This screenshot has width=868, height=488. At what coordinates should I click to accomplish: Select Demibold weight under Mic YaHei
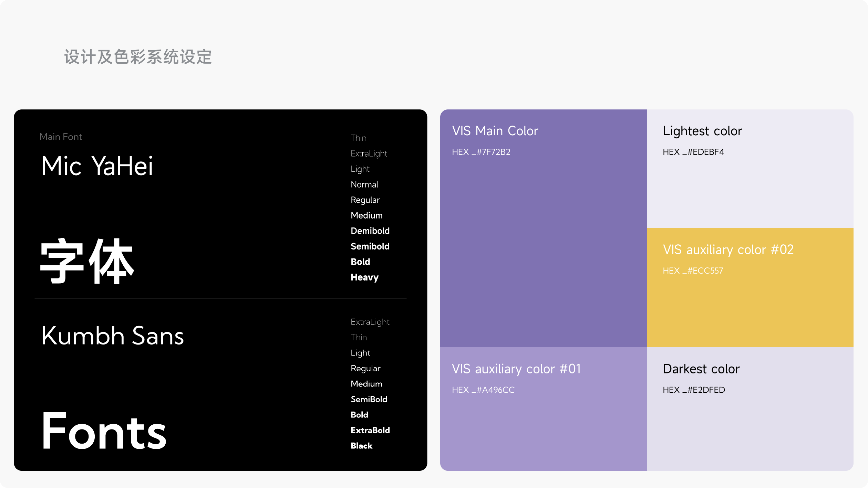tap(370, 231)
